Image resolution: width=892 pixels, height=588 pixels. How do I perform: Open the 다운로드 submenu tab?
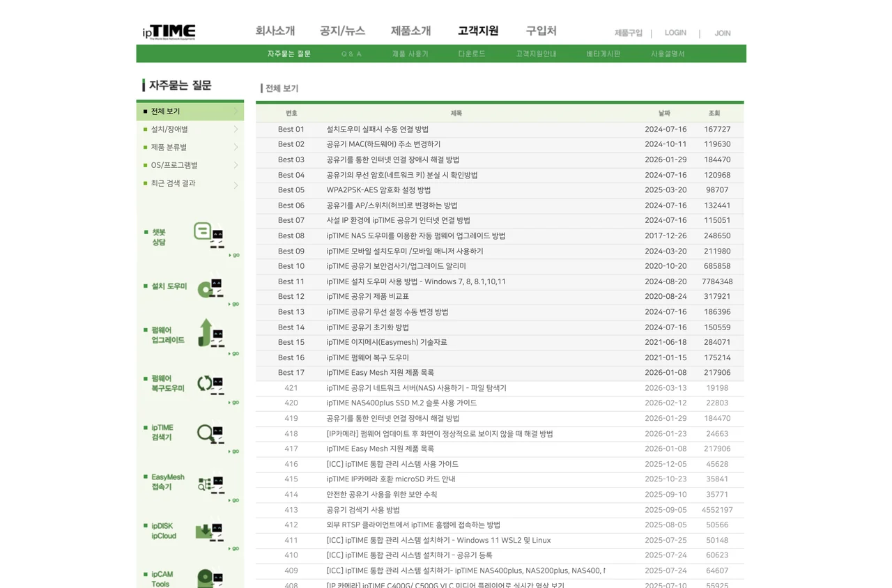(x=472, y=54)
